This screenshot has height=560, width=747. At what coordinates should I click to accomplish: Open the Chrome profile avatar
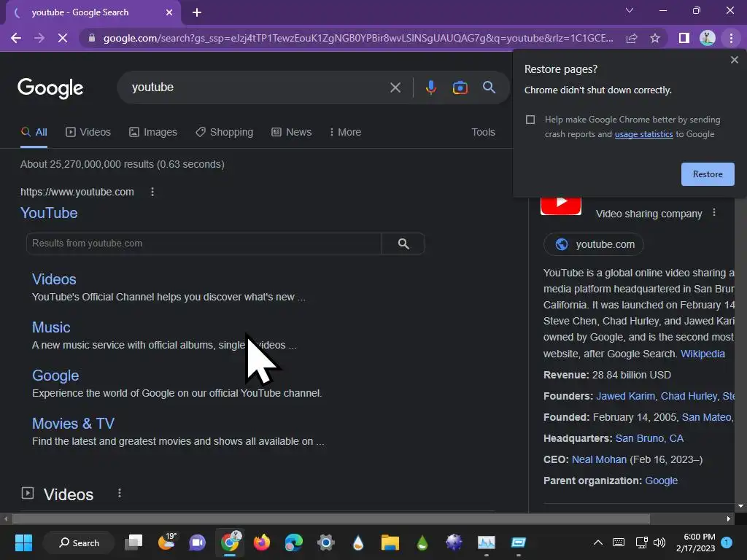[x=708, y=38]
